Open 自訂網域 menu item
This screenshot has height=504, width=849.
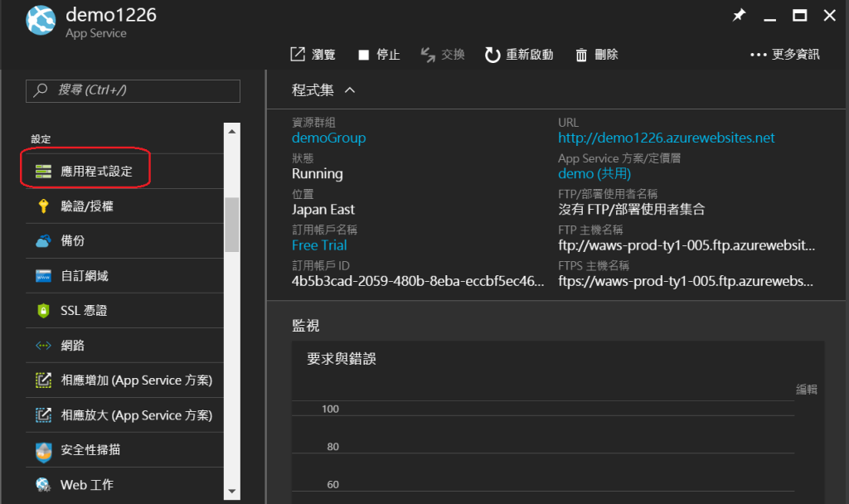[x=84, y=276]
